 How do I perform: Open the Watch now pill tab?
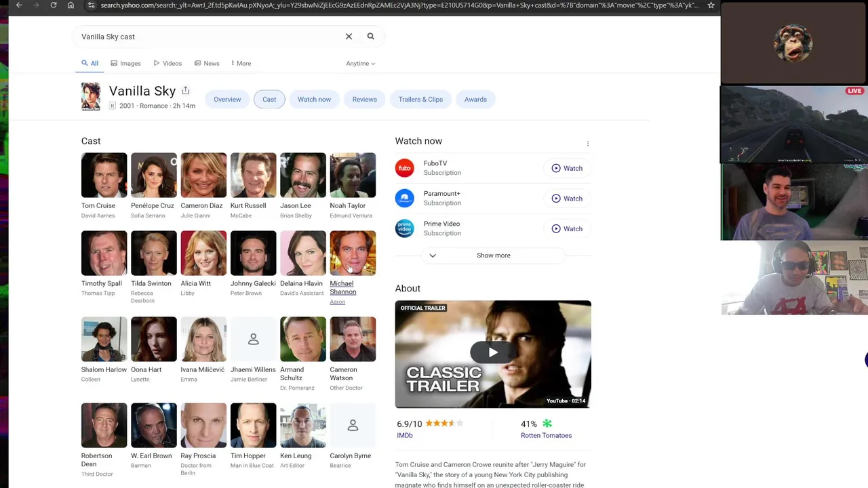pos(314,100)
